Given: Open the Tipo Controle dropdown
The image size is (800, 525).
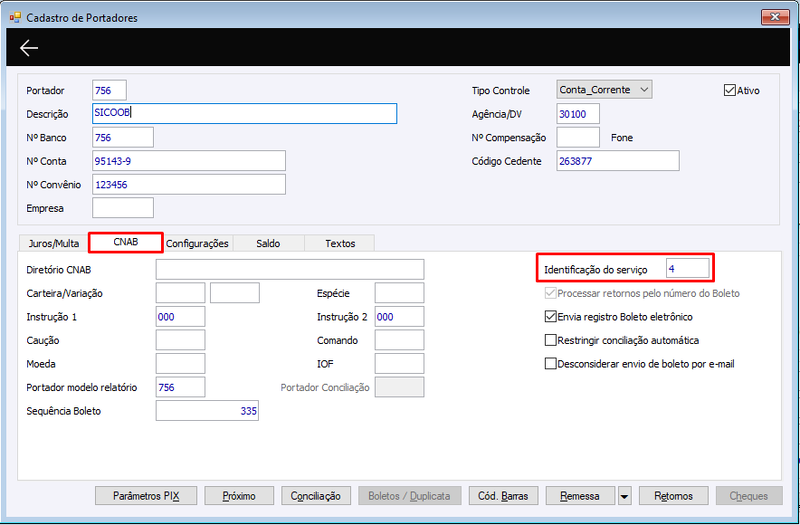Looking at the screenshot, I should (x=604, y=90).
